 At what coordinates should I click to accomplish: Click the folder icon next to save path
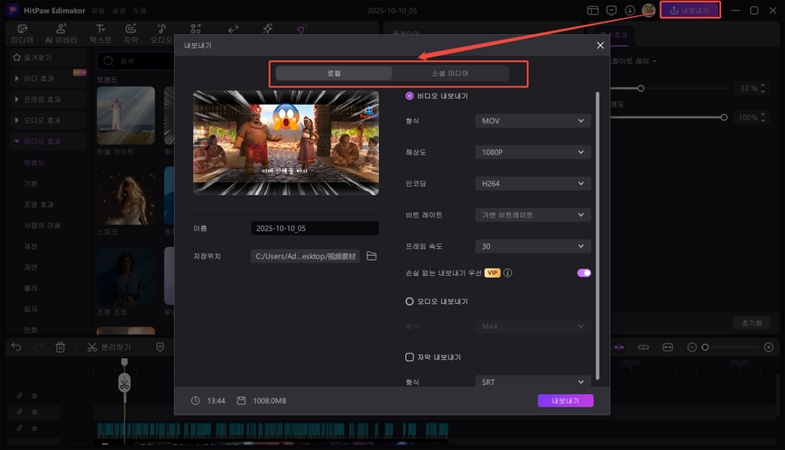[371, 256]
